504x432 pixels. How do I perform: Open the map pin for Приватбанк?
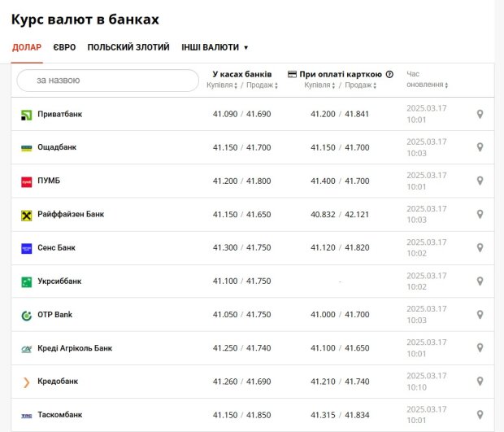tap(480, 114)
